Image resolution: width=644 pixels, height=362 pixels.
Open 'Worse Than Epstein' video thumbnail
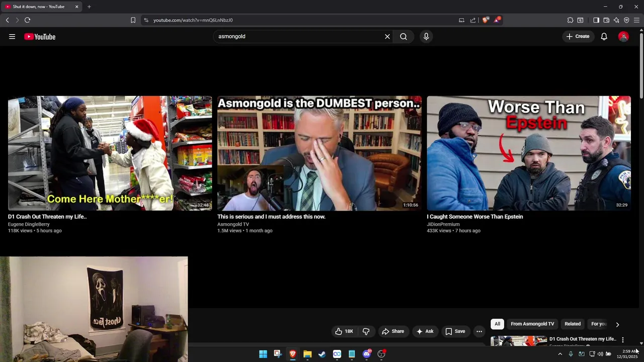coord(529,153)
